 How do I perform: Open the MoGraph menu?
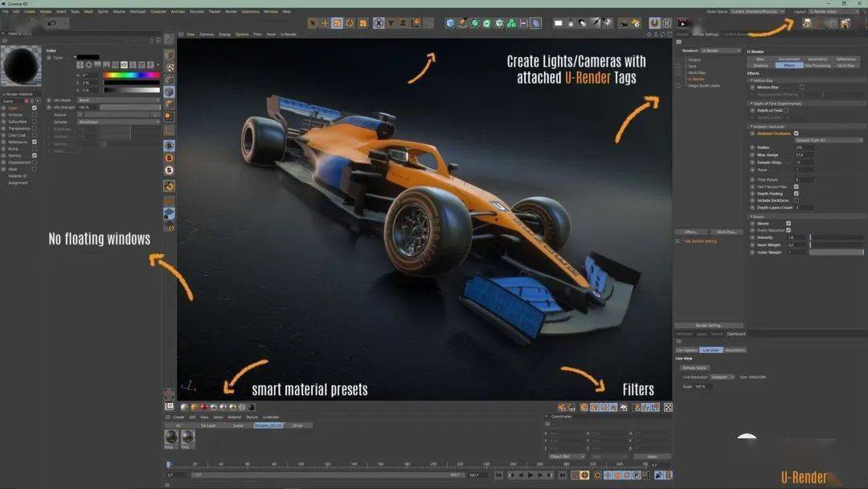pos(137,11)
